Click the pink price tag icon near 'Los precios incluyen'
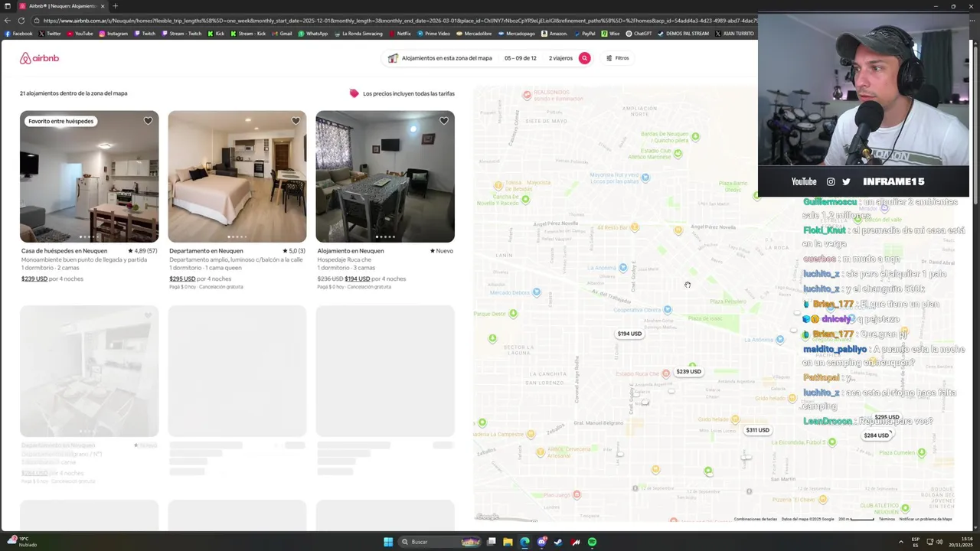Viewport: 980px width, 551px height. point(354,93)
